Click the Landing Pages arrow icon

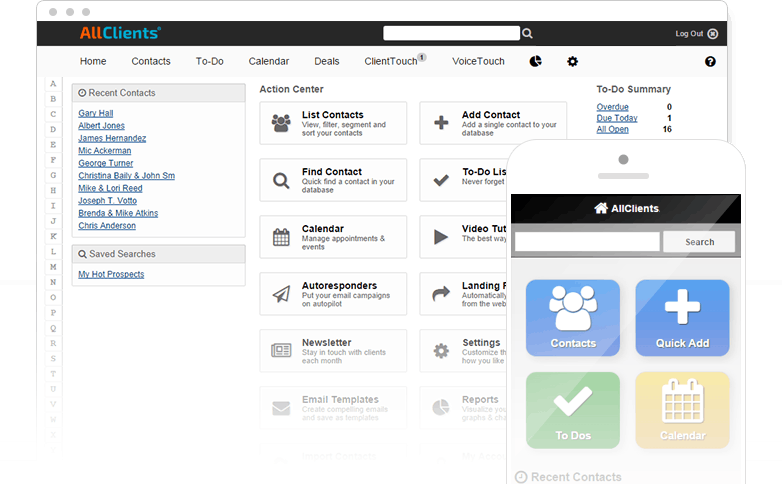(441, 294)
